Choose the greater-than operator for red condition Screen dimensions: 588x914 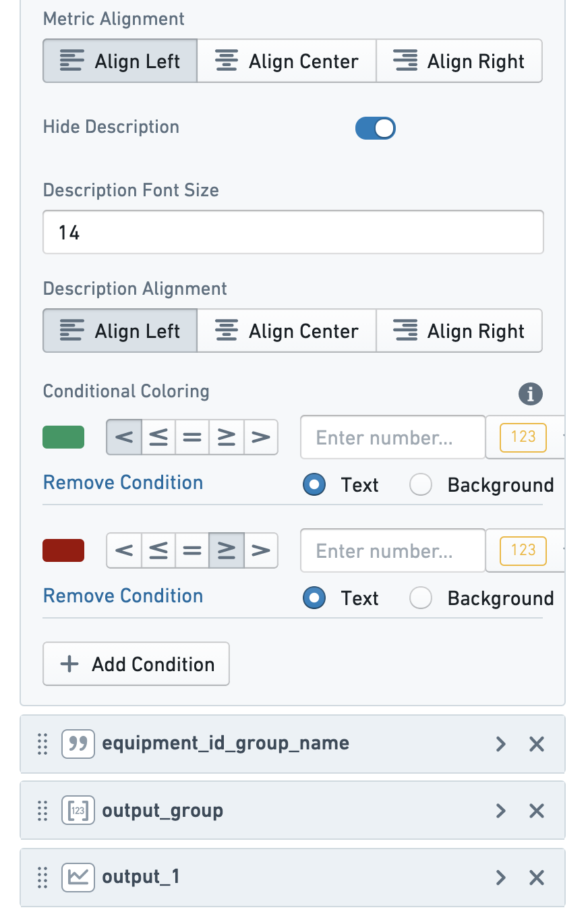pos(261,550)
